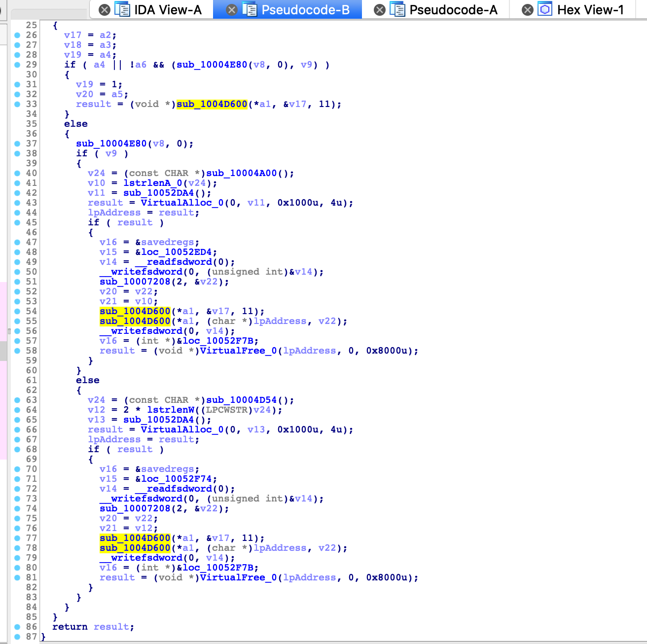The height and width of the screenshot is (644, 647).
Task: Click sub_10004D54 function name
Action: (242, 400)
